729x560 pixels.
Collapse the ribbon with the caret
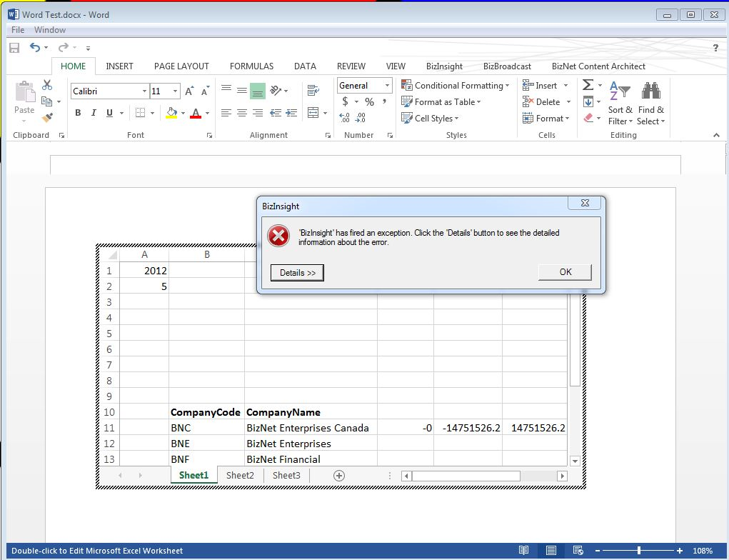pyautogui.click(x=716, y=135)
